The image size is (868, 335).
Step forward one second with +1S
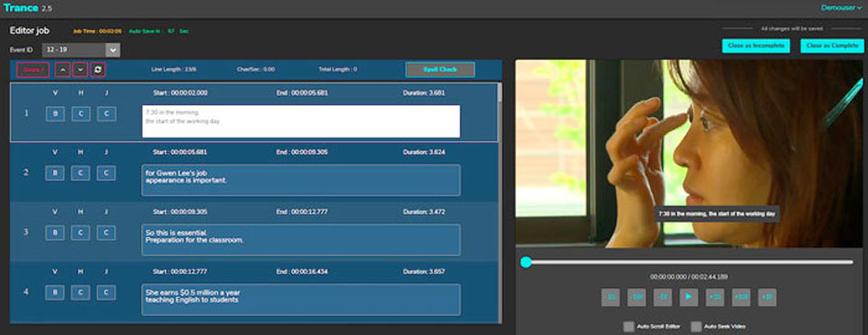714,297
